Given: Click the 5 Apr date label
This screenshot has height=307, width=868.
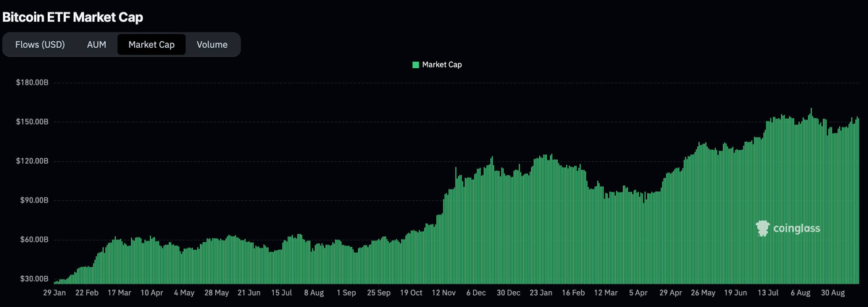Looking at the screenshot, I should [638, 293].
